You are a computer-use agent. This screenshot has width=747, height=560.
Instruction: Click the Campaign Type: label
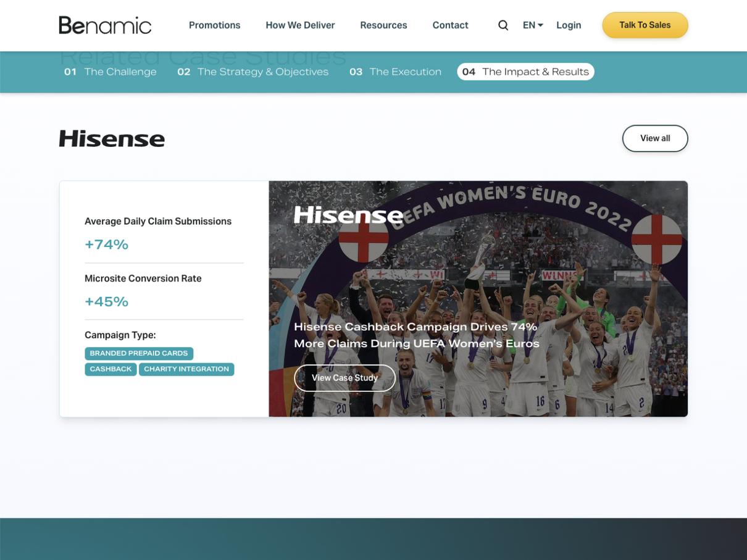(120, 335)
